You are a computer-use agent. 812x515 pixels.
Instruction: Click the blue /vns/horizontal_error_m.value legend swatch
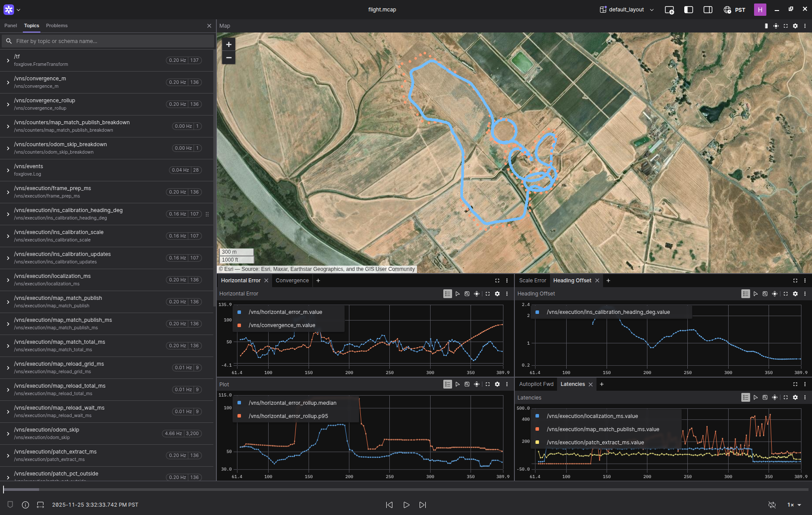(239, 312)
